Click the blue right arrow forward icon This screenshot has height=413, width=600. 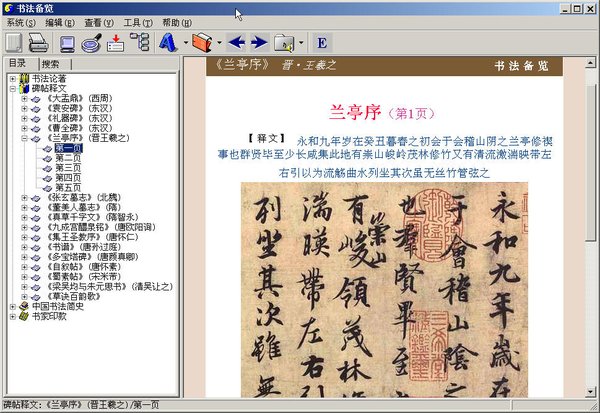click(x=259, y=43)
